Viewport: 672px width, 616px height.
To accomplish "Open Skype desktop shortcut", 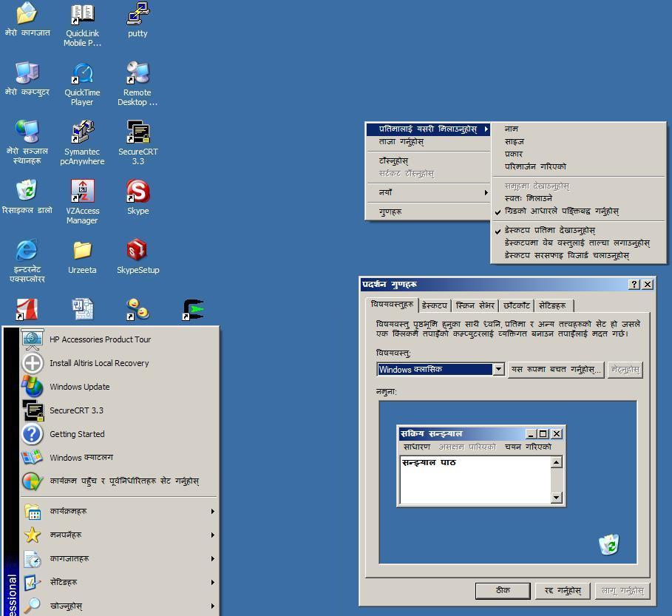I will point(138,193).
